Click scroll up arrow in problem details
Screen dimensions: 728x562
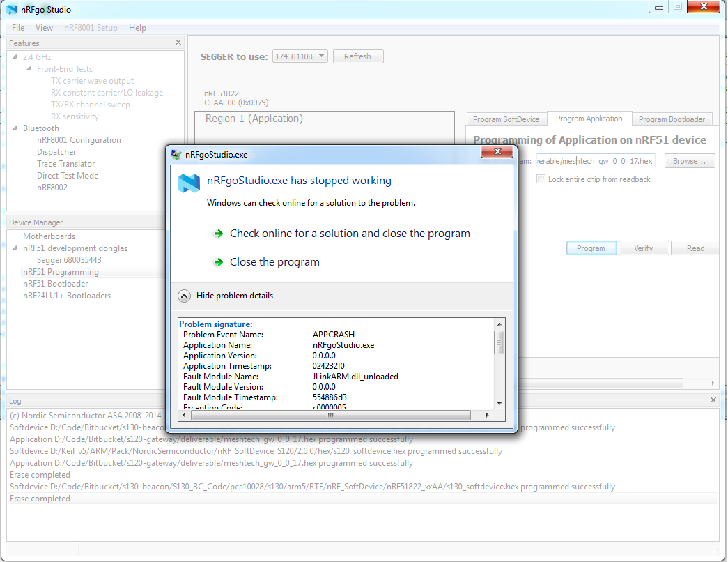point(499,324)
